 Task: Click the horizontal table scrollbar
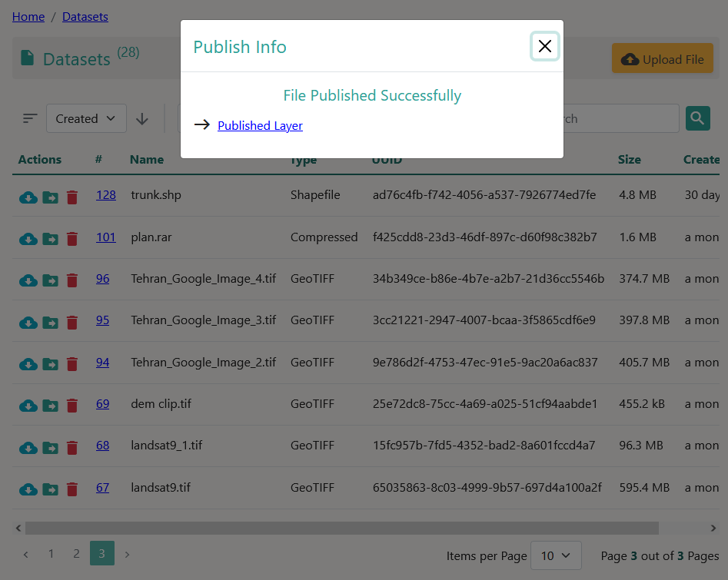[341, 528]
